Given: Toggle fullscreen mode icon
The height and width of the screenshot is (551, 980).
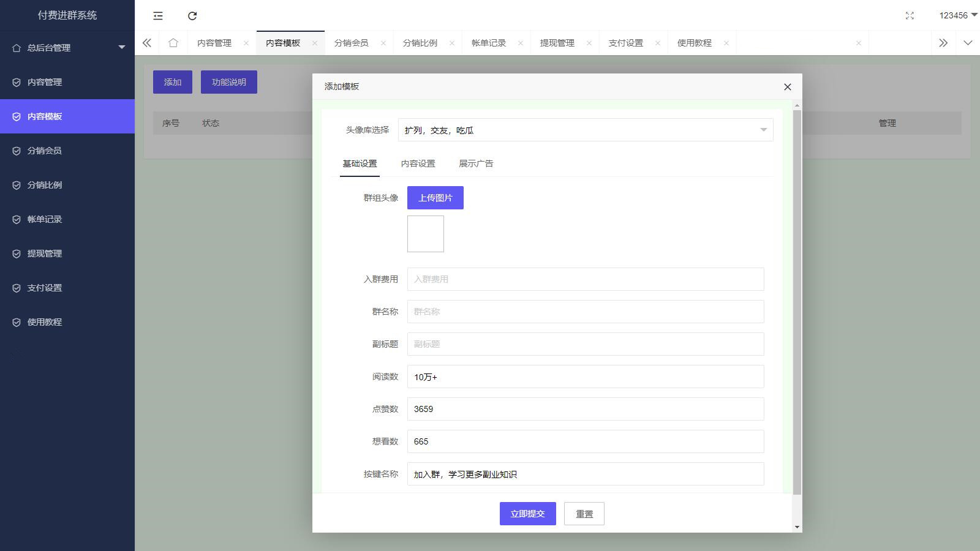Looking at the screenshot, I should click(910, 16).
